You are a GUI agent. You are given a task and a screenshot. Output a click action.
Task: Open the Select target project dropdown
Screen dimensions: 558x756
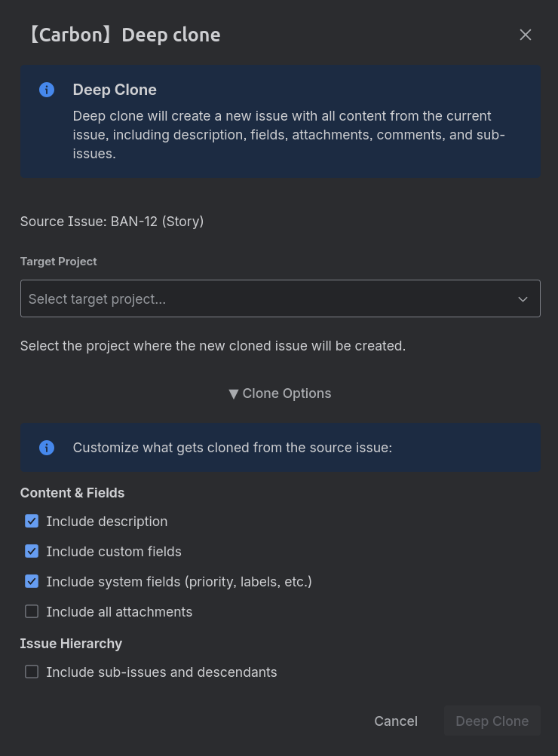tap(281, 298)
